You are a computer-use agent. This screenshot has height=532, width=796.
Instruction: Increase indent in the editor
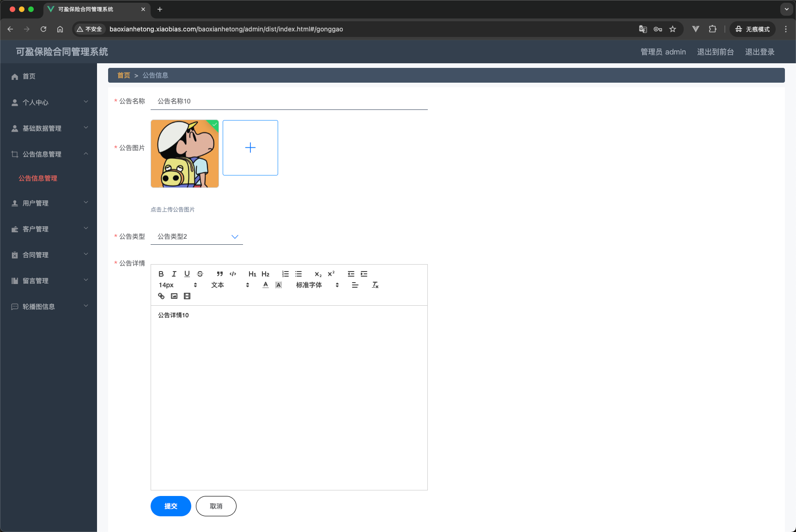(364, 274)
